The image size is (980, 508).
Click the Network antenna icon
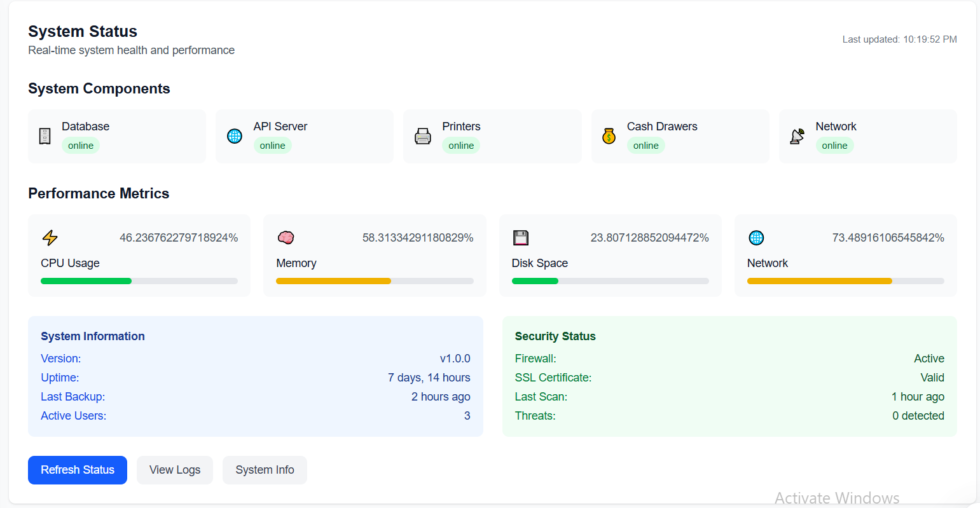pos(797,136)
